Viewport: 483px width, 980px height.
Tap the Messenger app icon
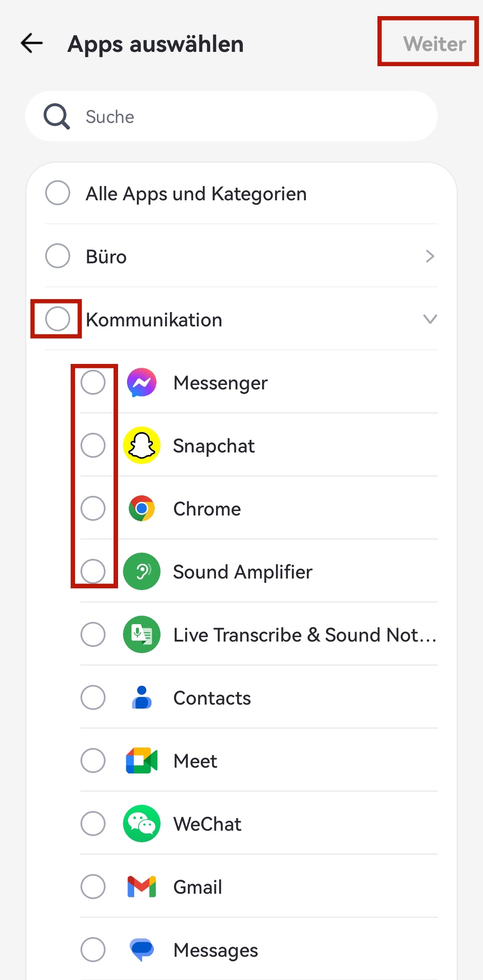pos(142,383)
